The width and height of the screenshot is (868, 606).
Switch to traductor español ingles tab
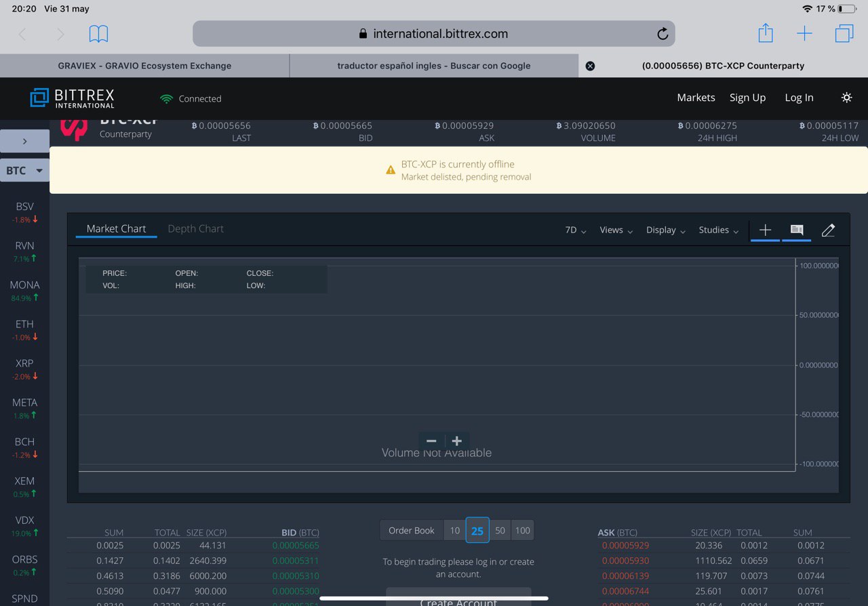click(434, 66)
